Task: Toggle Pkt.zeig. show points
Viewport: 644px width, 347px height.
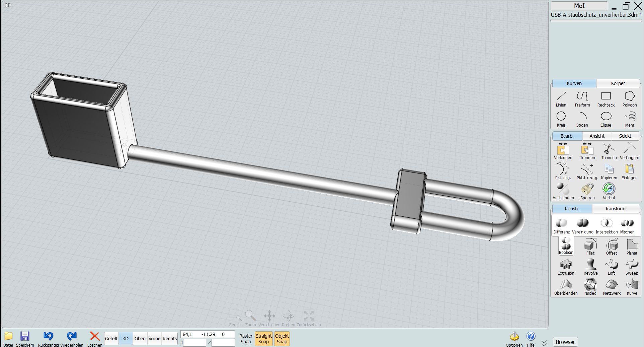Action: click(563, 171)
